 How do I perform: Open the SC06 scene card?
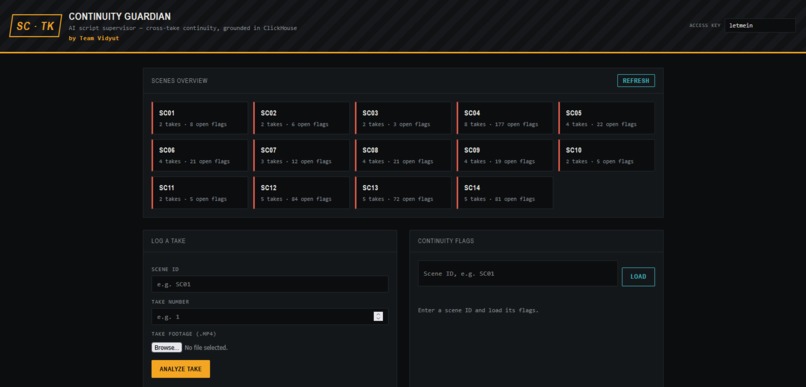[199, 155]
